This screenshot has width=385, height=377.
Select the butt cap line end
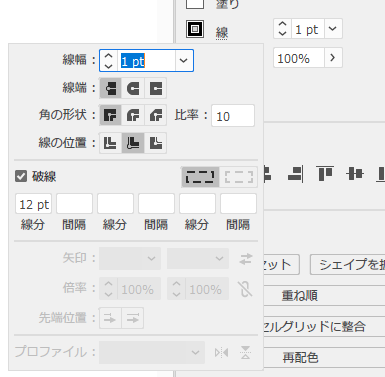(x=110, y=88)
